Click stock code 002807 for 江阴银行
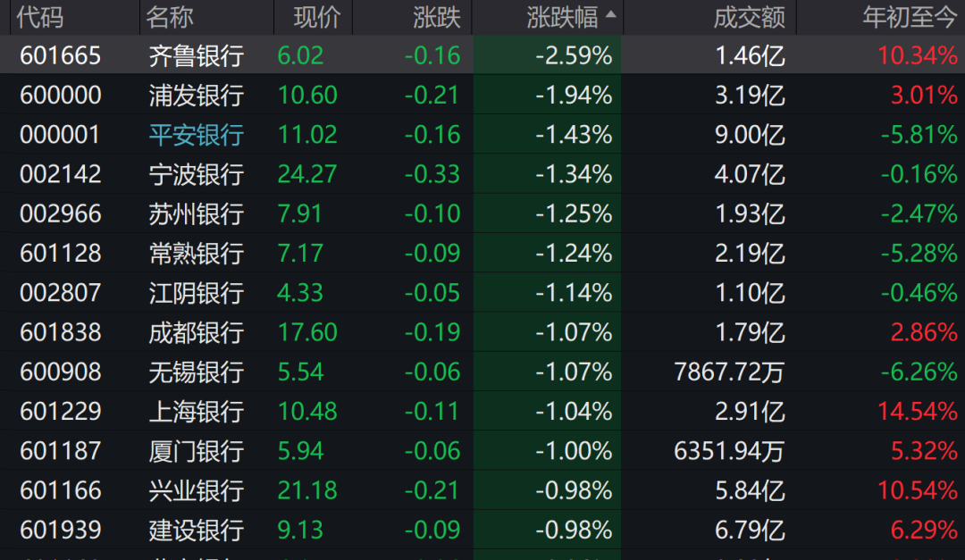This screenshot has width=965, height=560. (x=61, y=293)
